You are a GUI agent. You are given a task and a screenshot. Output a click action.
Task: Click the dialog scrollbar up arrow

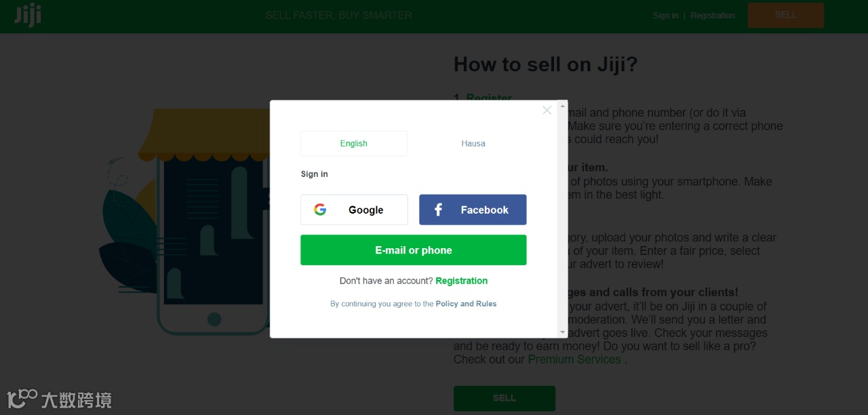tap(562, 106)
